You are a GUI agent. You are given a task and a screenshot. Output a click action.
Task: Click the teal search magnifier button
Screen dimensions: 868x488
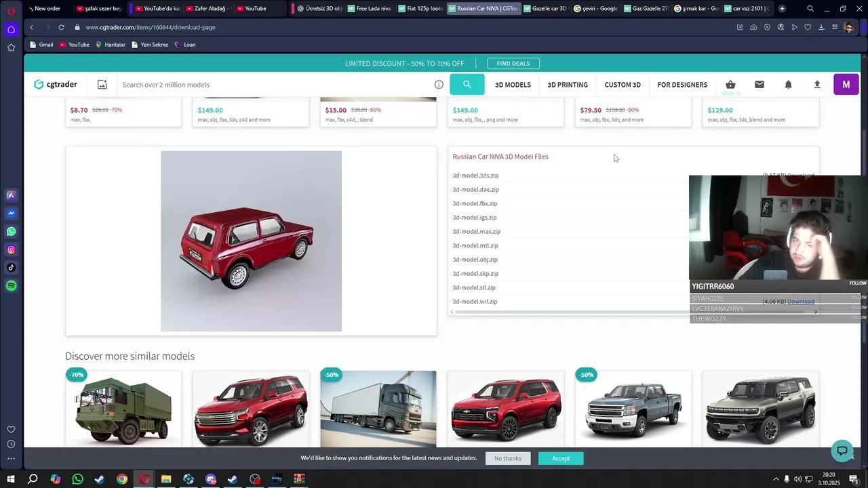[467, 84]
